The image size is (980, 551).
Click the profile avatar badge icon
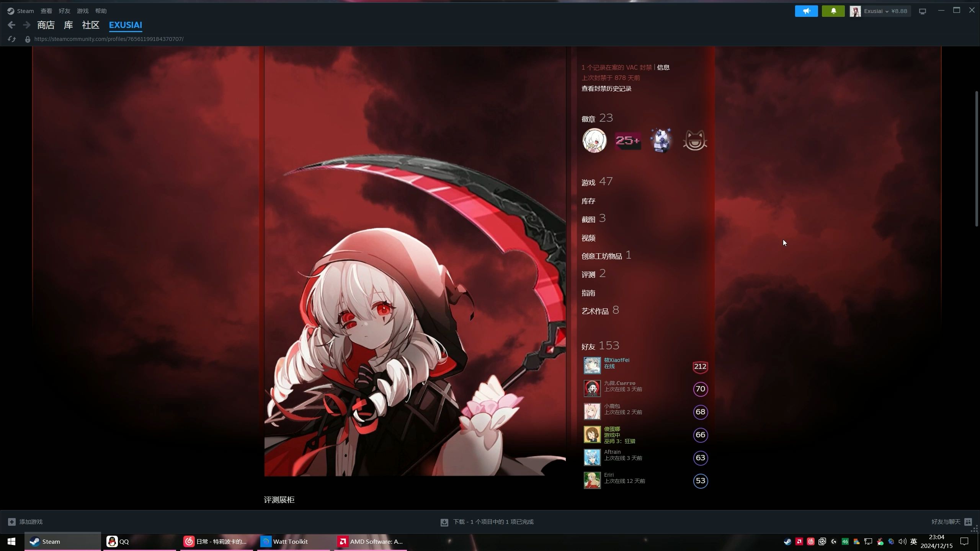[595, 141]
